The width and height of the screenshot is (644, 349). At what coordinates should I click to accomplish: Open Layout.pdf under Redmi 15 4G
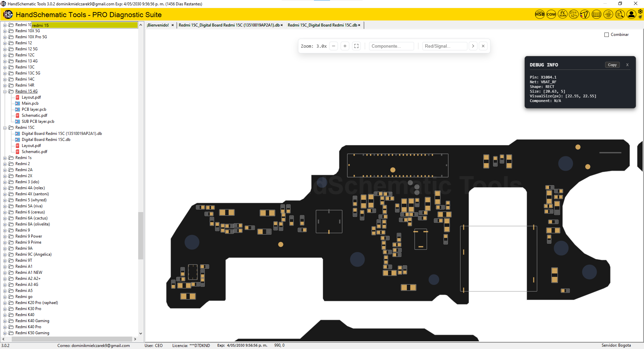[x=31, y=97]
